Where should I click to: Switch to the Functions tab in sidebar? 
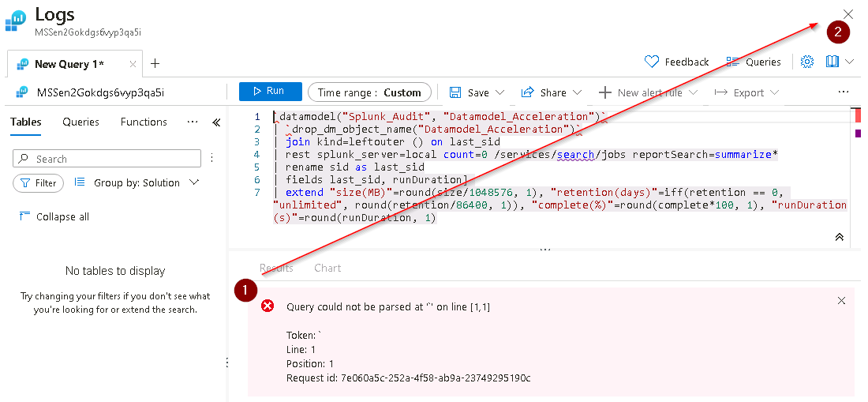144,122
